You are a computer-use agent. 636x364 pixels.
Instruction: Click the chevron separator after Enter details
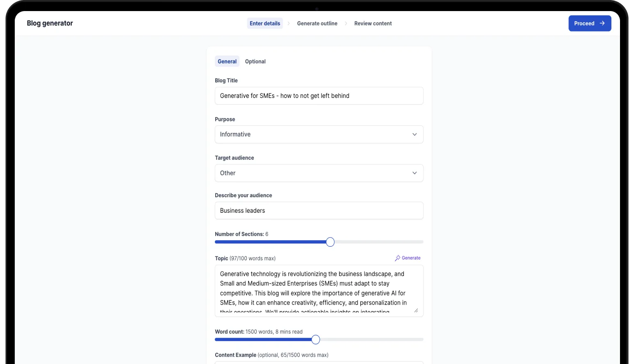(x=288, y=23)
